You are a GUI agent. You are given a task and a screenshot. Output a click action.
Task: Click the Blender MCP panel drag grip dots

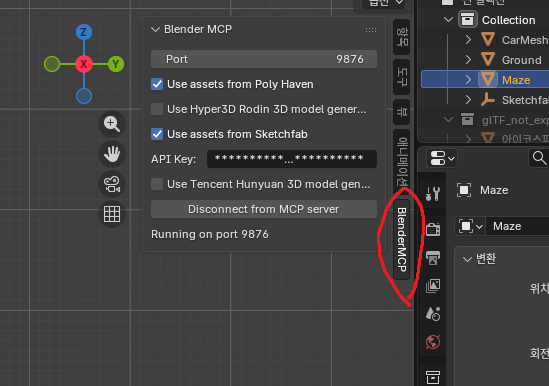[371, 30]
